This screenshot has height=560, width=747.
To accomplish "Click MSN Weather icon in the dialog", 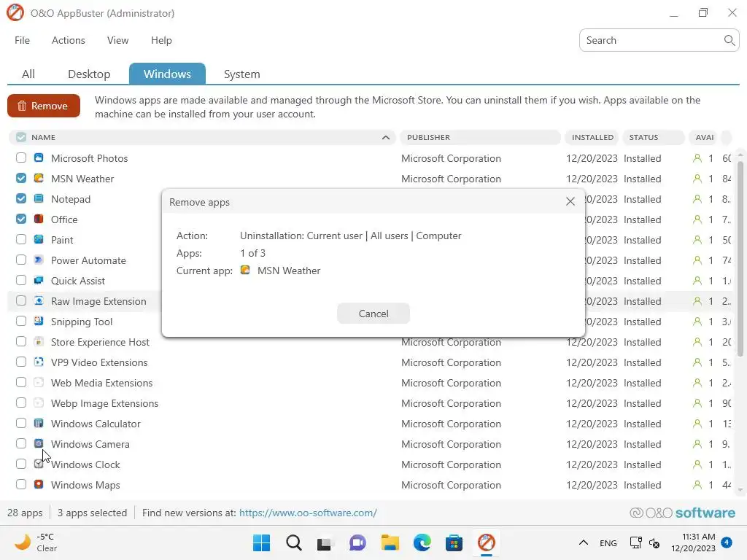I will click(x=245, y=270).
